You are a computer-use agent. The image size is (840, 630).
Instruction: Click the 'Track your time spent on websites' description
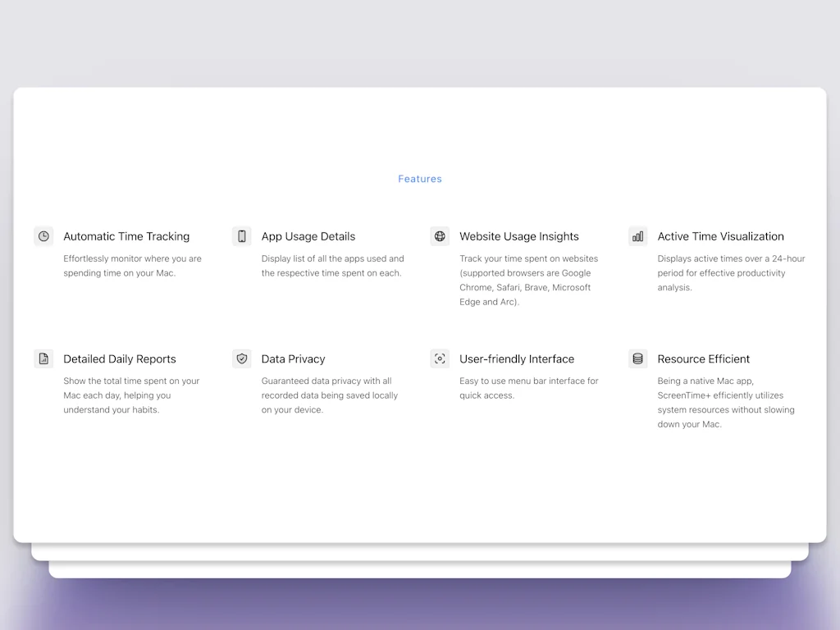point(529,281)
